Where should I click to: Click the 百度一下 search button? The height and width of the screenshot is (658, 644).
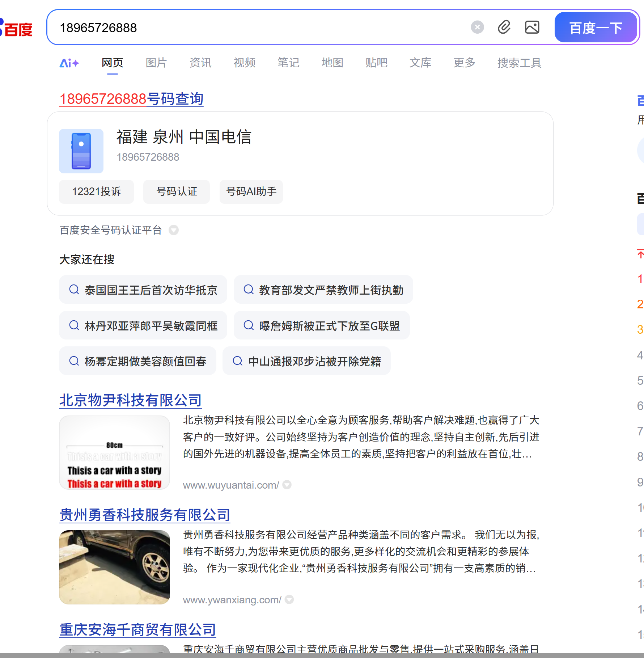[x=596, y=28]
